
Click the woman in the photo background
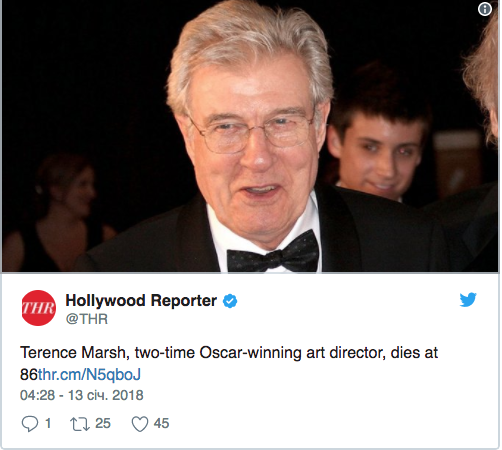pyautogui.click(x=62, y=213)
